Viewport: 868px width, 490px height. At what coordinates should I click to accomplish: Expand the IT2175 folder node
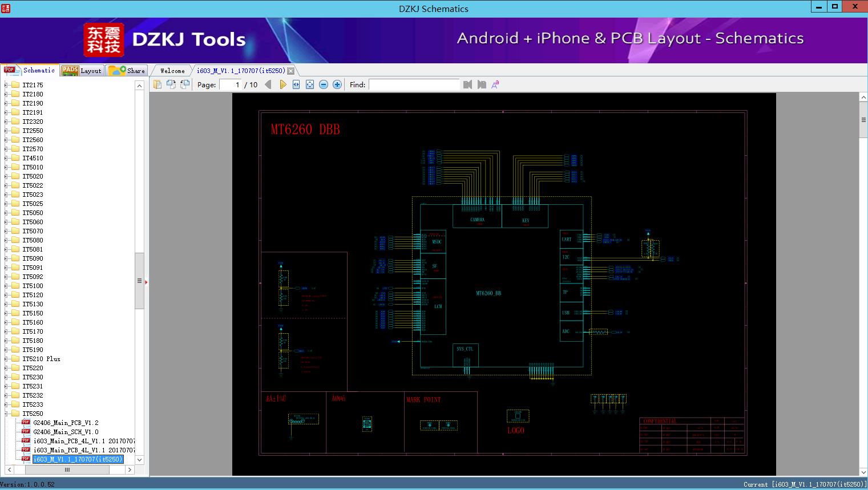click(6, 85)
